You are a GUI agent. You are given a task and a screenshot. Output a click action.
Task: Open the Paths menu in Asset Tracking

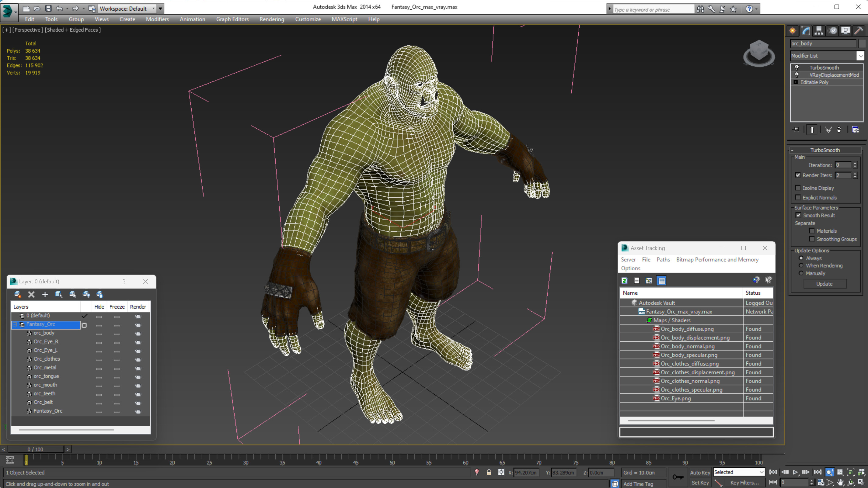[663, 259]
